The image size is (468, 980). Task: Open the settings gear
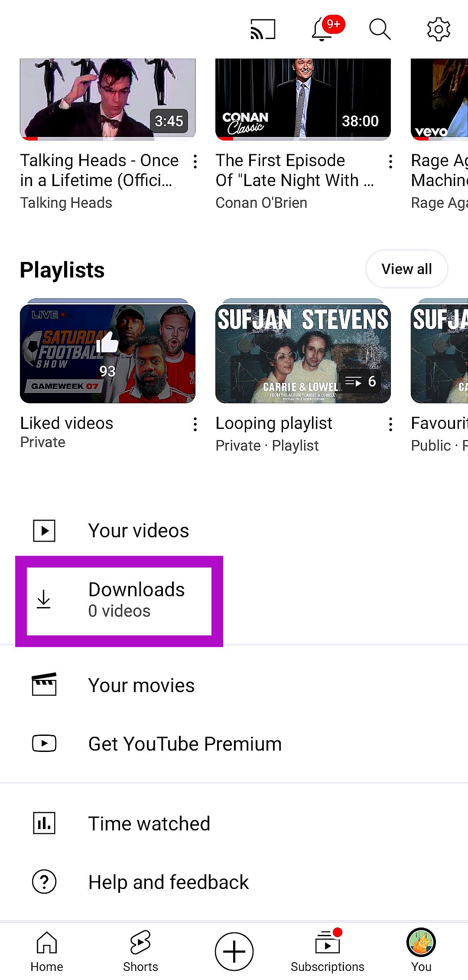tap(439, 29)
